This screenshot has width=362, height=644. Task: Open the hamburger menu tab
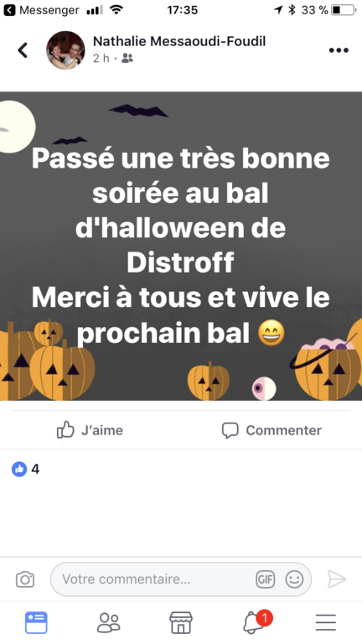pos(326,622)
